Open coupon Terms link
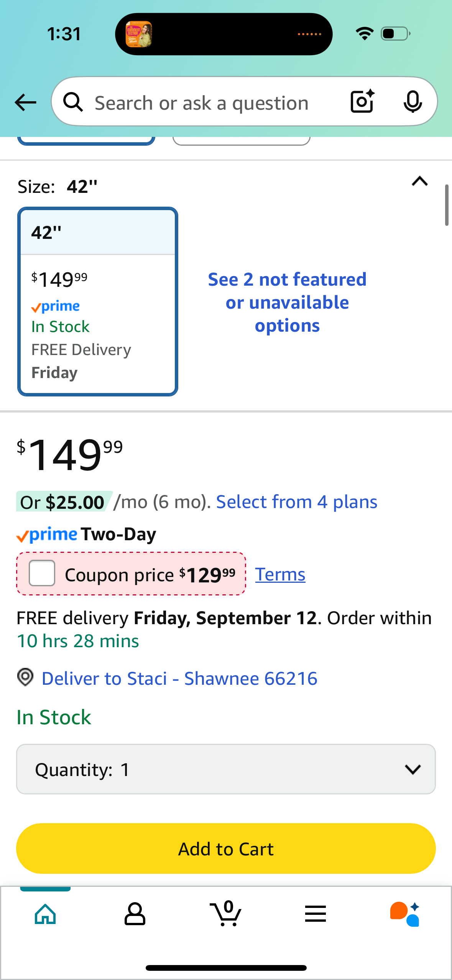452x980 pixels. [x=280, y=574]
